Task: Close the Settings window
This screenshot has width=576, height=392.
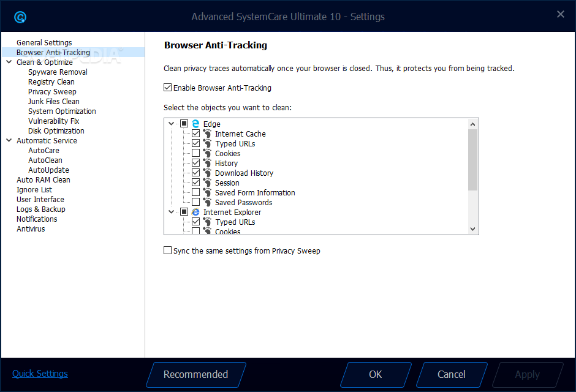Action: coord(561,14)
